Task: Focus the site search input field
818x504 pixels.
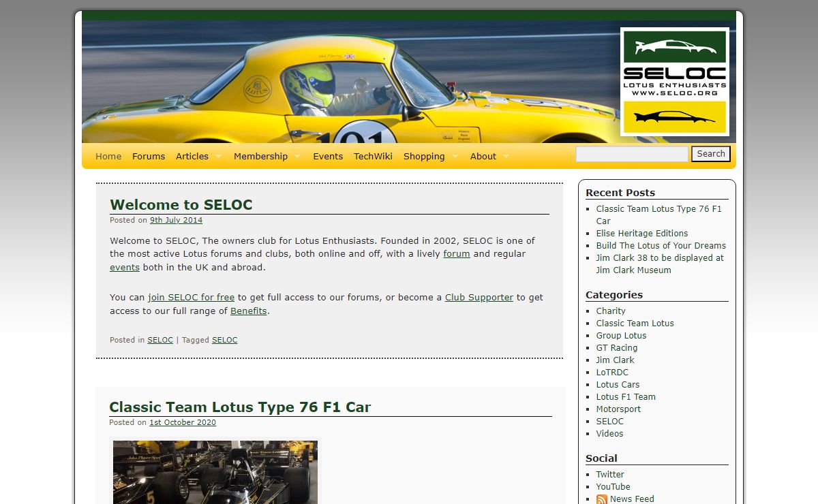Action: pos(632,154)
